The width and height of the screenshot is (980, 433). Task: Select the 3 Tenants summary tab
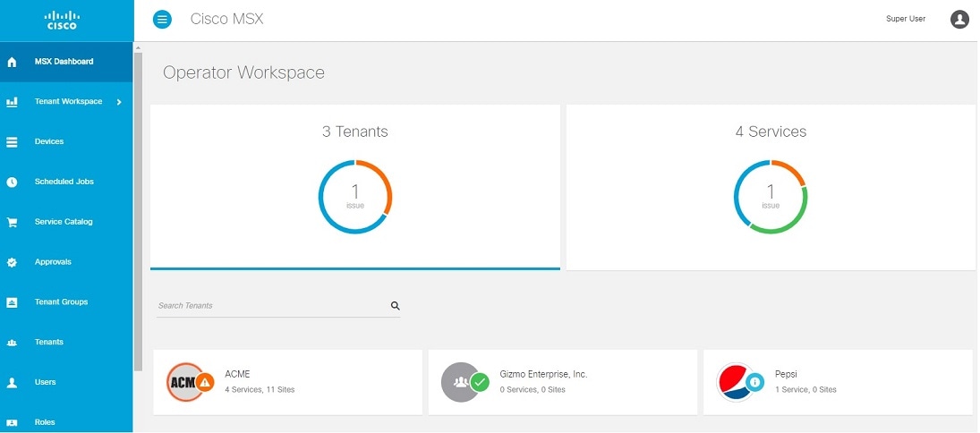pyautogui.click(x=355, y=187)
